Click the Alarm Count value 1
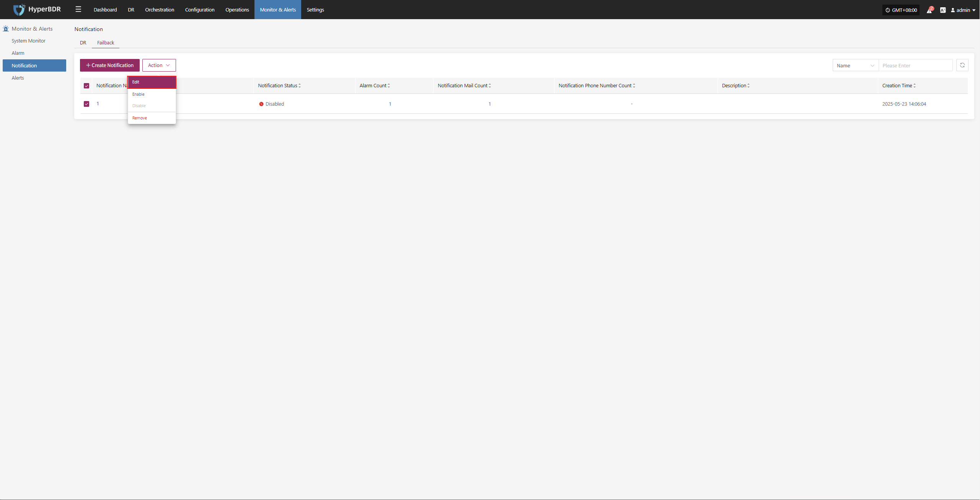980x500 pixels. click(390, 104)
